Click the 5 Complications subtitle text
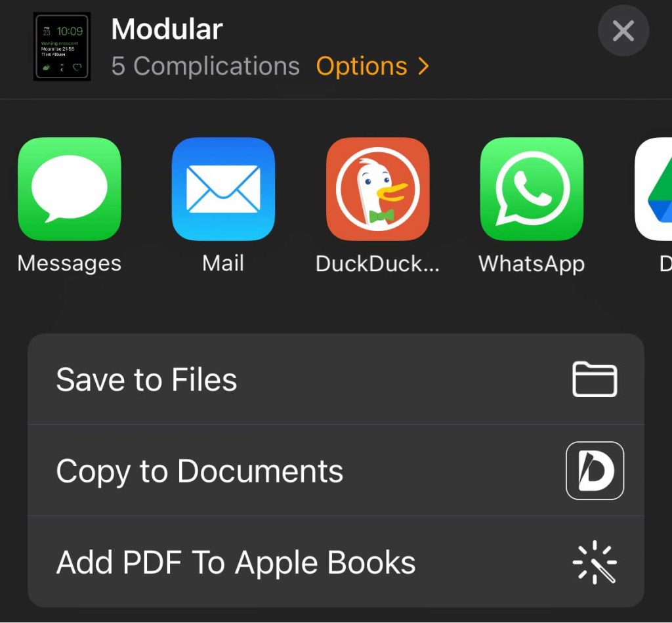 tap(205, 66)
